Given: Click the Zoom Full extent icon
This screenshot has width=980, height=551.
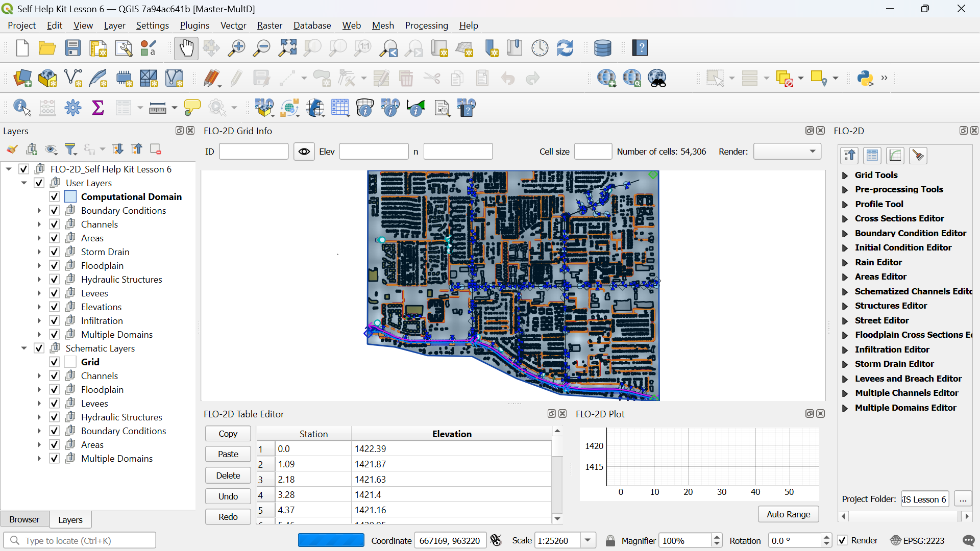Looking at the screenshot, I should tap(287, 48).
